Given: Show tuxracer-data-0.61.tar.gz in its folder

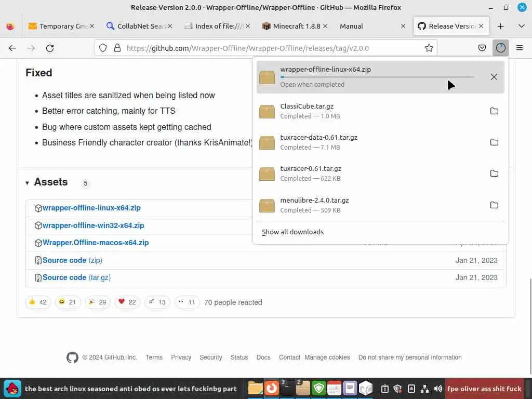Looking at the screenshot, I should [495, 142].
